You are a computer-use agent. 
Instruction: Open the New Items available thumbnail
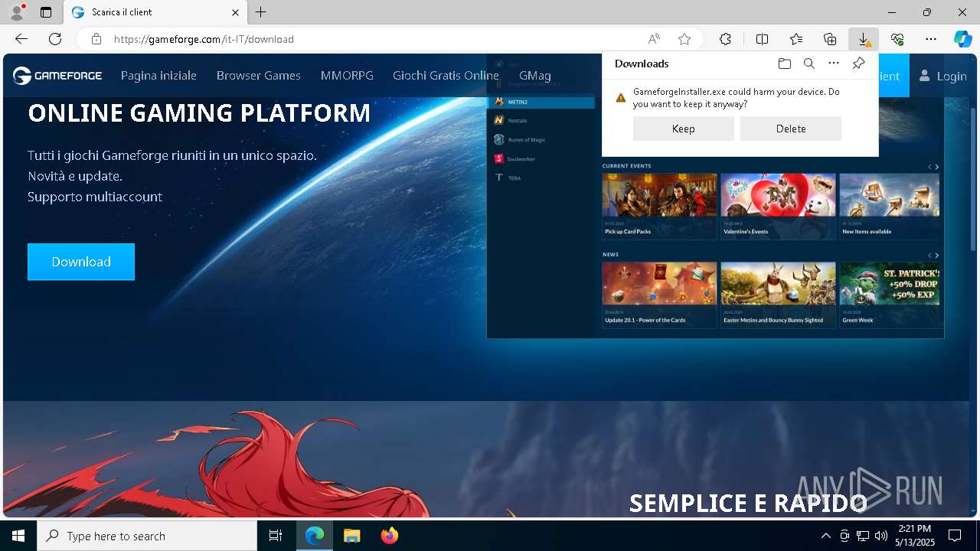pyautogui.click(x=891, y=206)
